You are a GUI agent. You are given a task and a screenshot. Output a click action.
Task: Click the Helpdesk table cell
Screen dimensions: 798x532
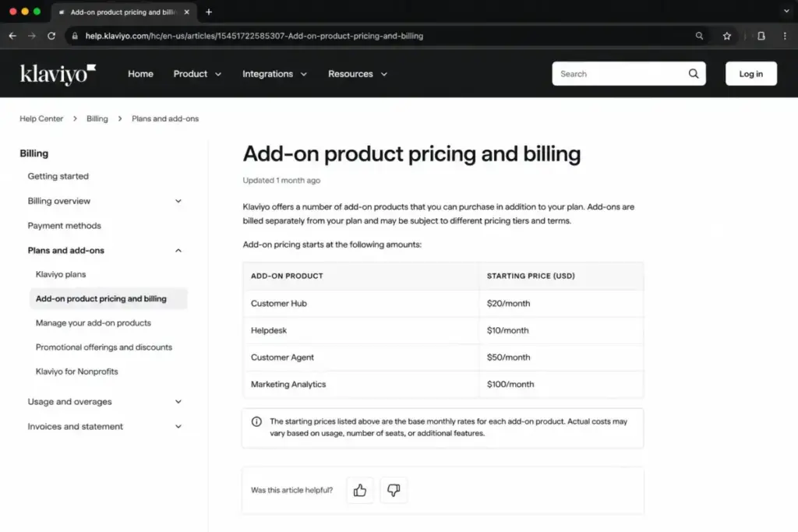pyautogui.click(x=361, y=330)
